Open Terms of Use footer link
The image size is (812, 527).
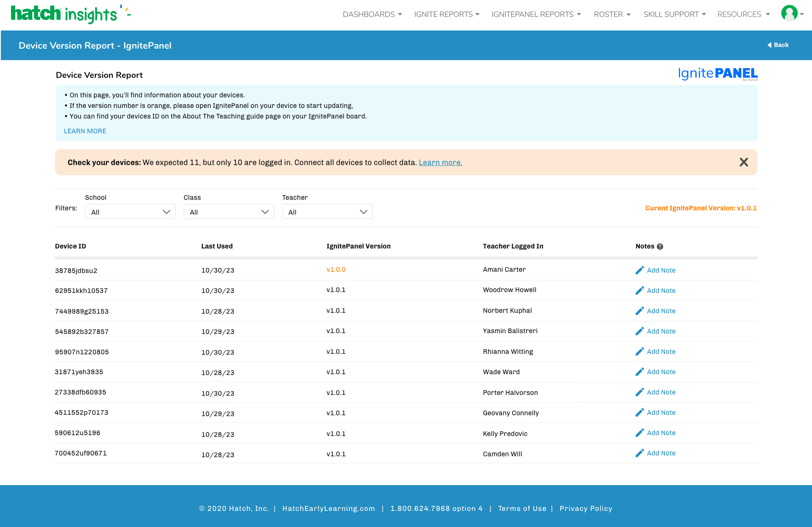point(522,508)
